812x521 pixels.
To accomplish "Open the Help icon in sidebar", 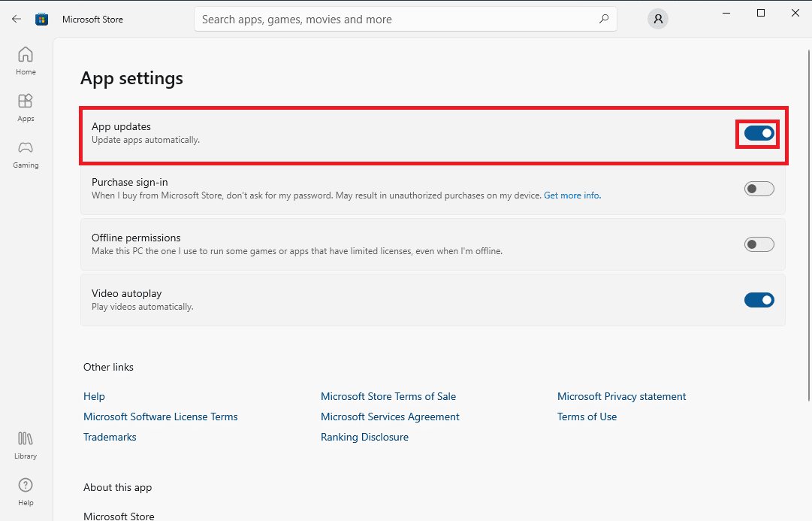I will coord(26,492).
